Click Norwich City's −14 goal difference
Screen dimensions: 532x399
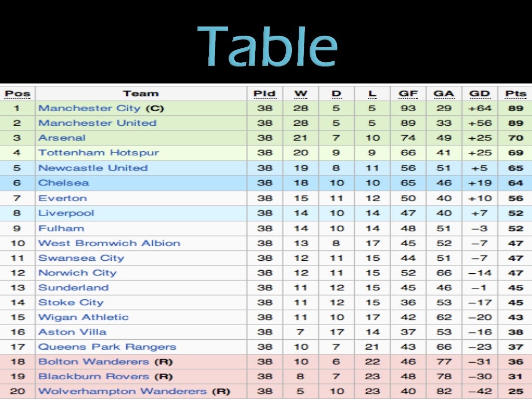coord(480,273)
